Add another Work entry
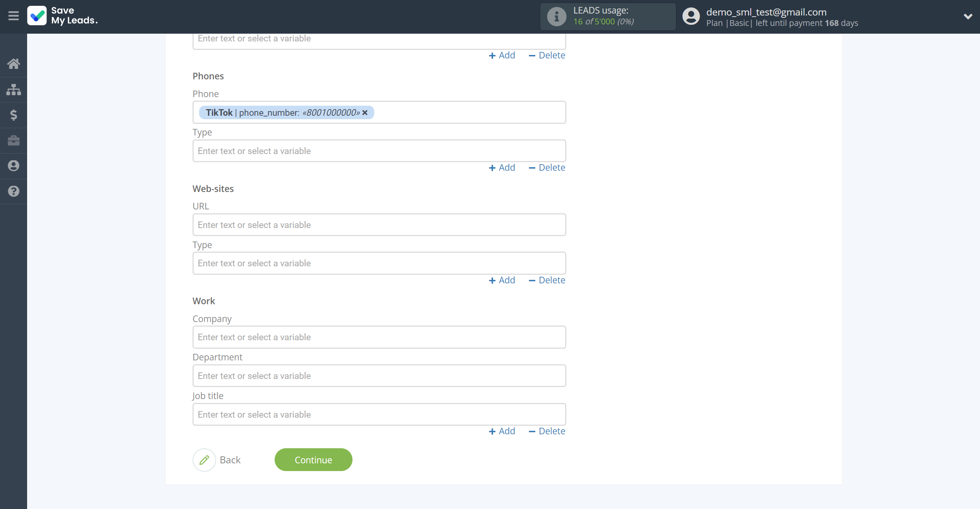The width and height of the screenshot is (980, 509). (502, 431)
